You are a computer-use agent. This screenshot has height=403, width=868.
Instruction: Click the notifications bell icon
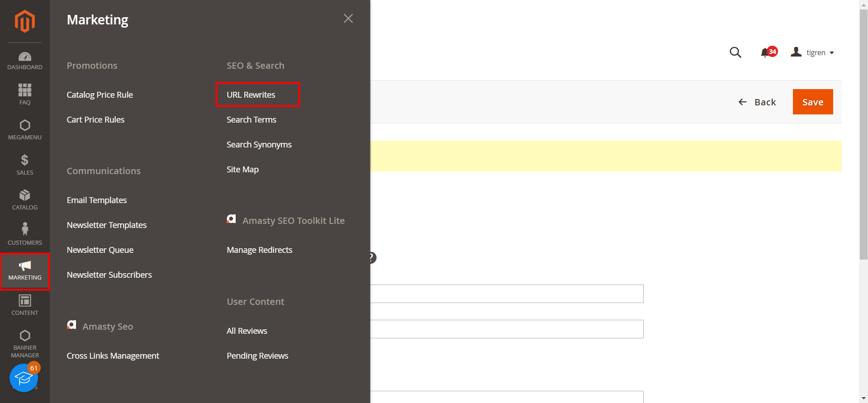[765, 52]
